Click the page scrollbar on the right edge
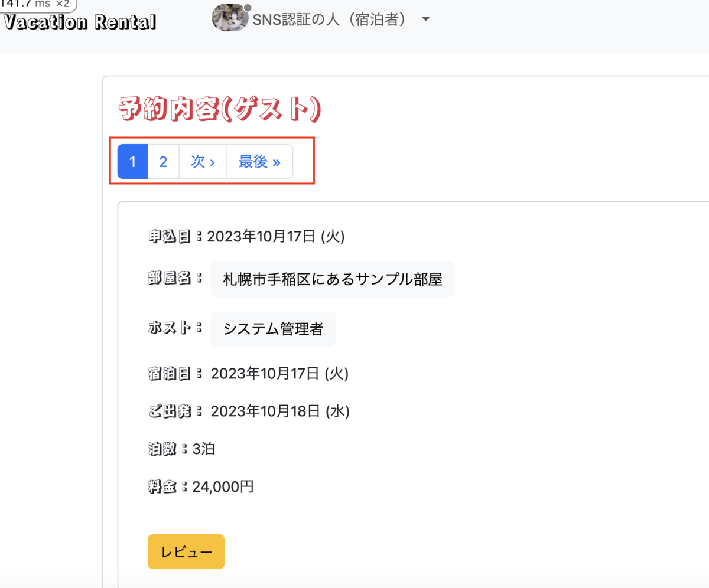Screen dimensions: 709x588 707,295
